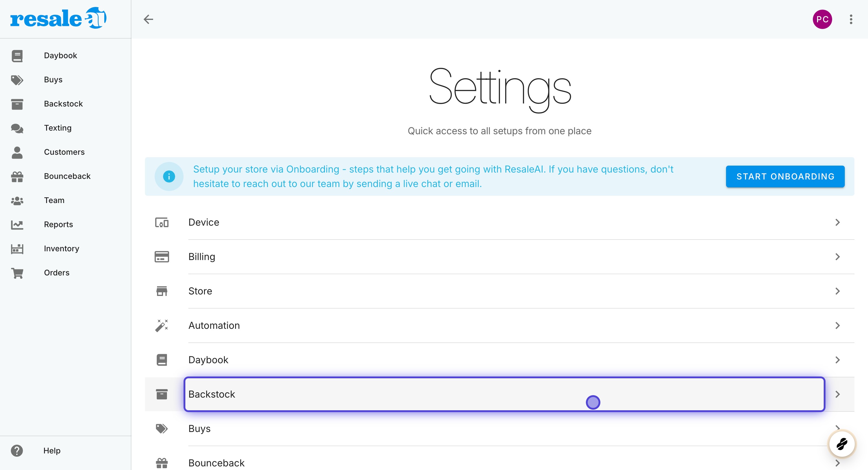Open the Buys settings row
Image resolution: width=868 pixels, height=470 pixels.
pyautogui.click(x=500, y=429)
